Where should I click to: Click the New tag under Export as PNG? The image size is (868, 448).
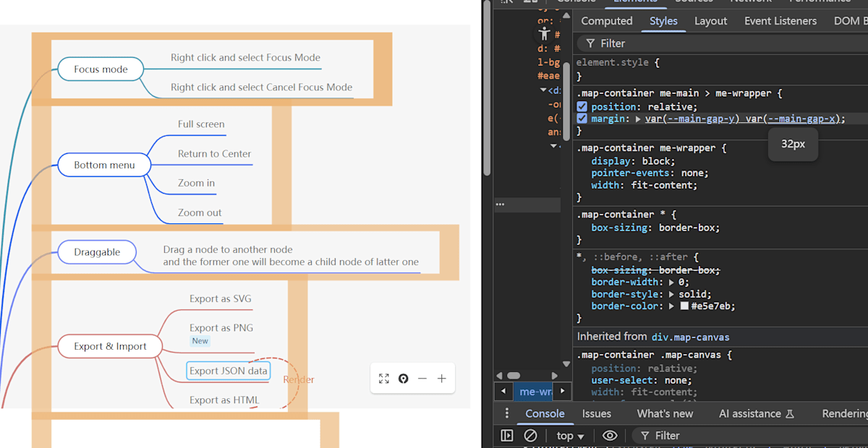click(200, 341)
